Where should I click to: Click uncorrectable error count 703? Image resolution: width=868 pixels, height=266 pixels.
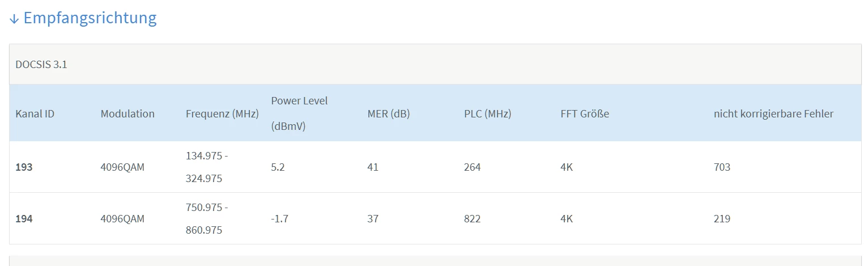[722, 167]
